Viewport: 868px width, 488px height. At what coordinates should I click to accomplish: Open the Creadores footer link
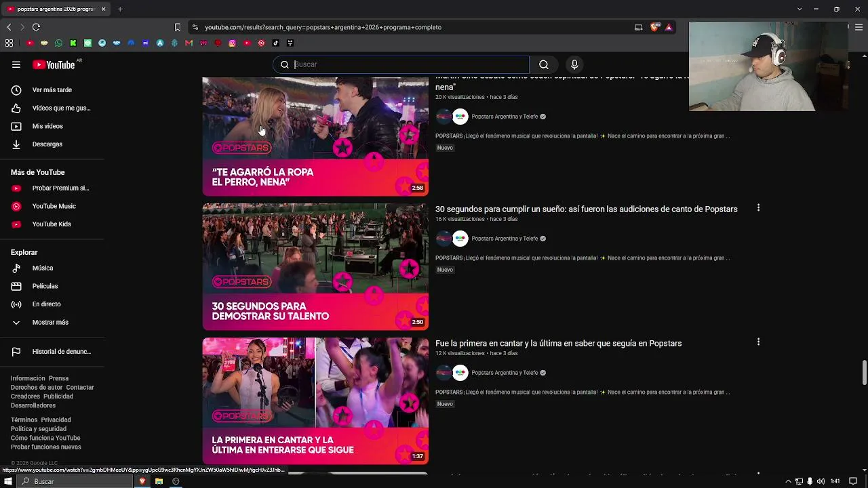(25, 396)
